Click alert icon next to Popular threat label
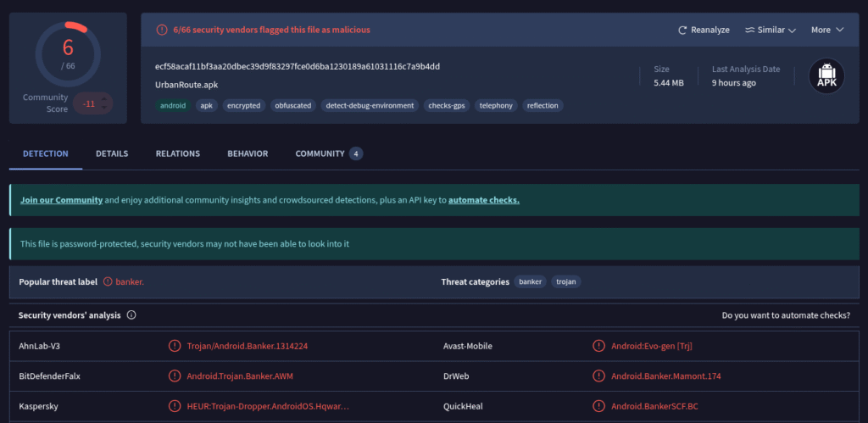868x423 pixels. tap(108, 281)
